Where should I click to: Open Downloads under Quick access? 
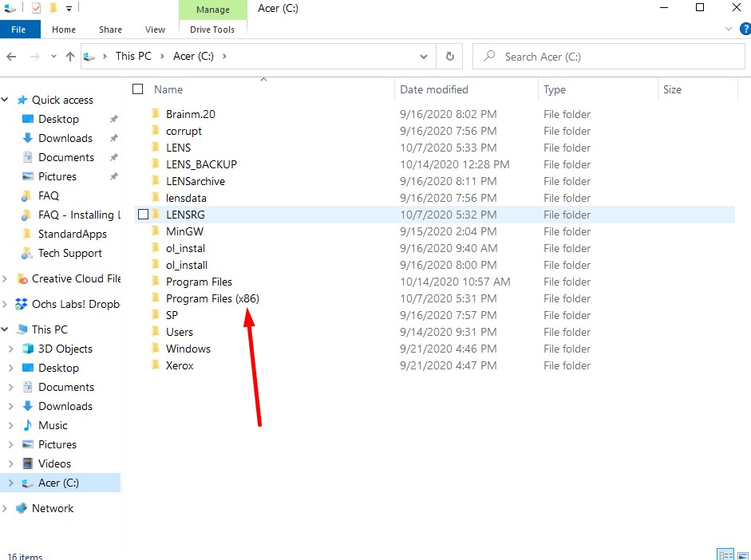coord(65,138)
